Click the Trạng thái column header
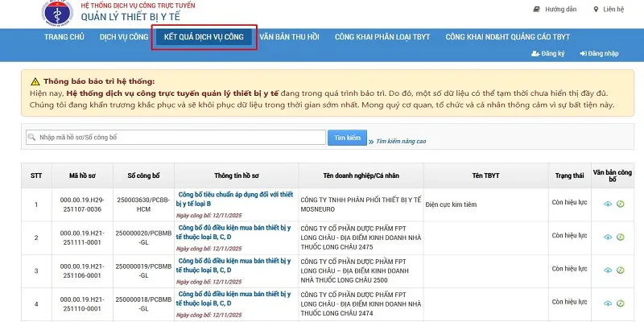The width and height of the screenshot is (644, 322). pos(570,175)
